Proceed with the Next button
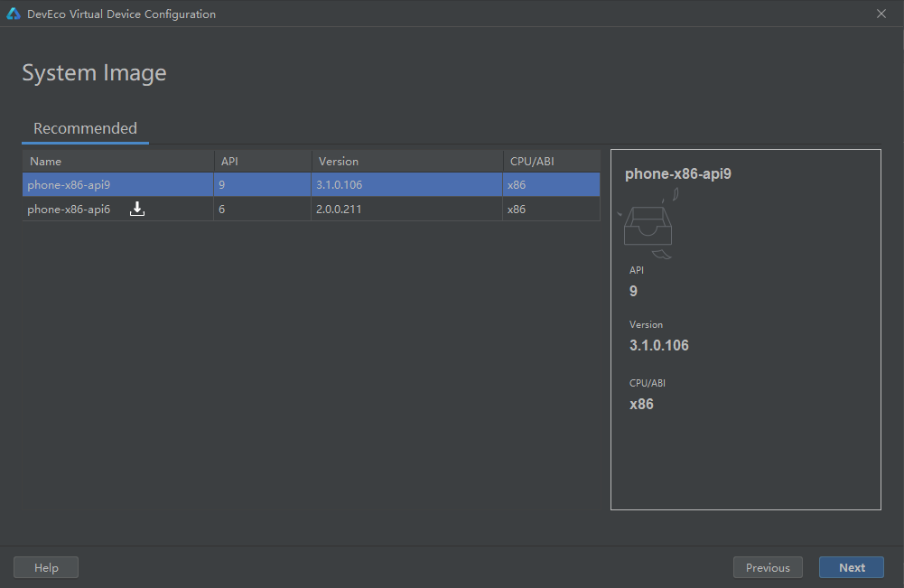 pos(852,567)
